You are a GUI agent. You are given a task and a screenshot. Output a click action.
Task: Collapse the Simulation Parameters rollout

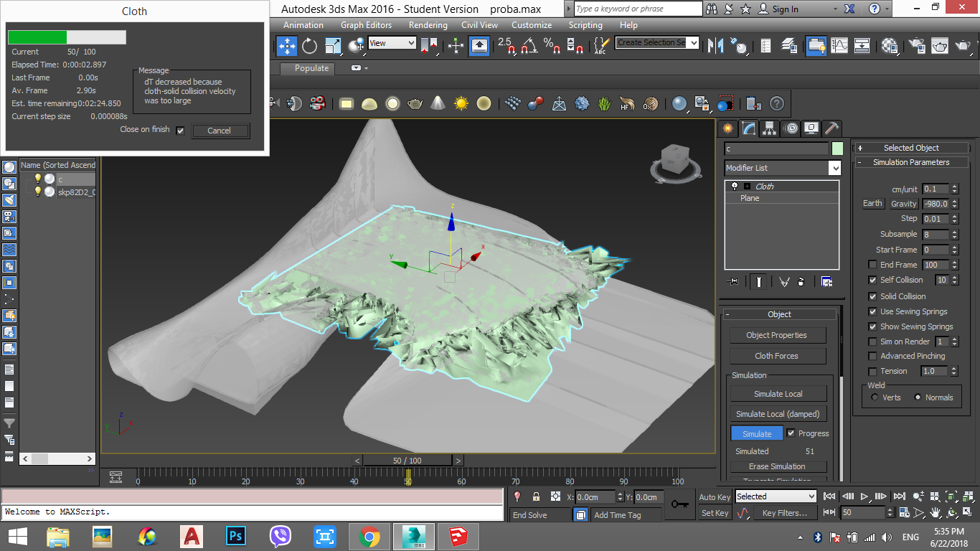coord(911,162)
